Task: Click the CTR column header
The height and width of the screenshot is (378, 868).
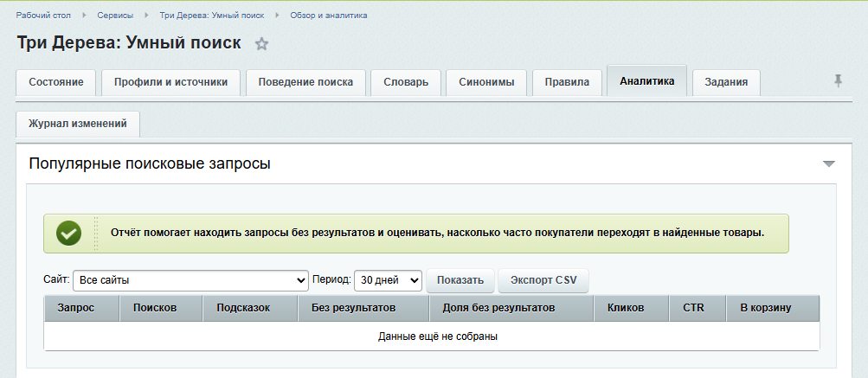Action: pos(698,308)
